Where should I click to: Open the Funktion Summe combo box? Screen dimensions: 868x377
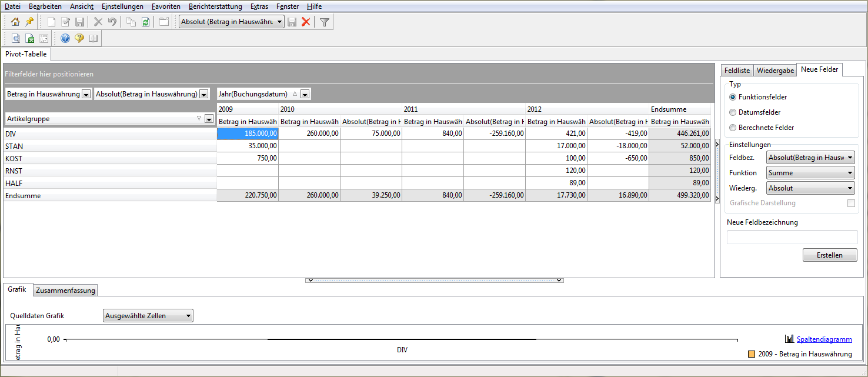[x=811, y=173]
